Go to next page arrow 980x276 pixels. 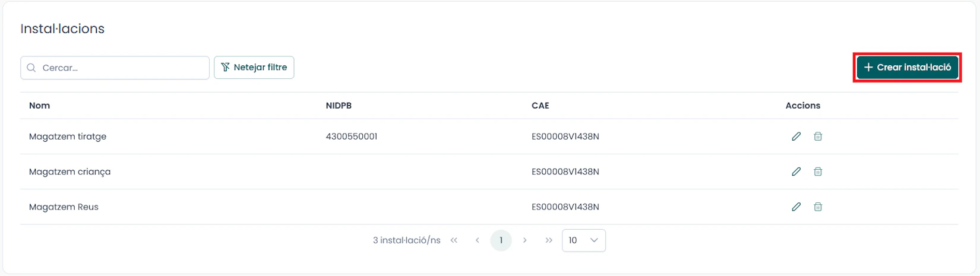tap(524, 240)
